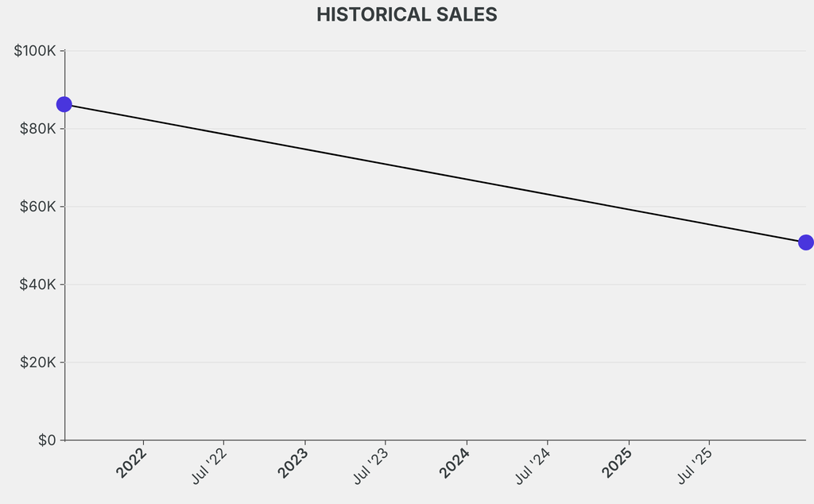The width and height of the screenshot is (814, 504).
Task: Click the $20K y-axis label
Action: tap(37, 362)
